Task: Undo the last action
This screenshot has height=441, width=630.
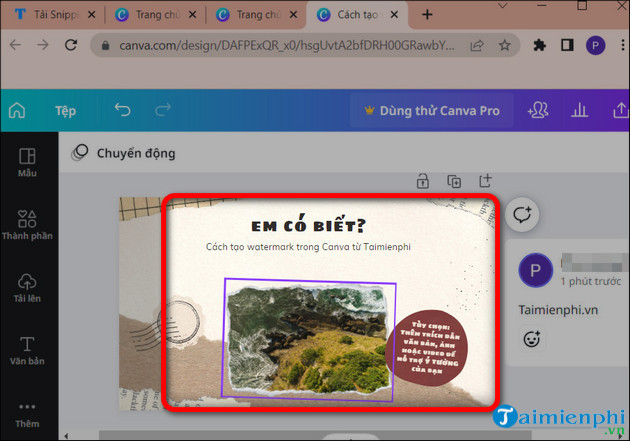Action: coord(123,110)
